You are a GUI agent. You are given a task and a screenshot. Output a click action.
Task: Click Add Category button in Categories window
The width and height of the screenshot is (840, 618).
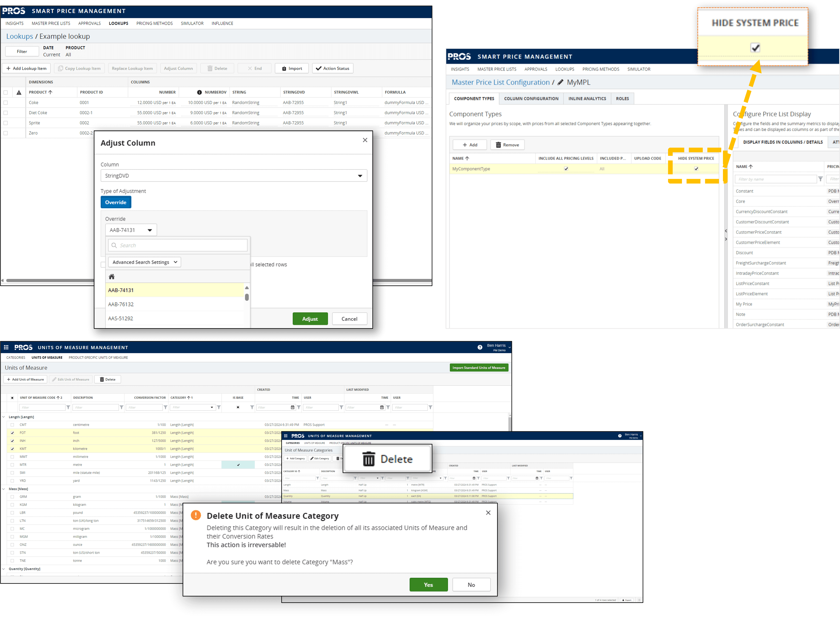tap(295, 459)
